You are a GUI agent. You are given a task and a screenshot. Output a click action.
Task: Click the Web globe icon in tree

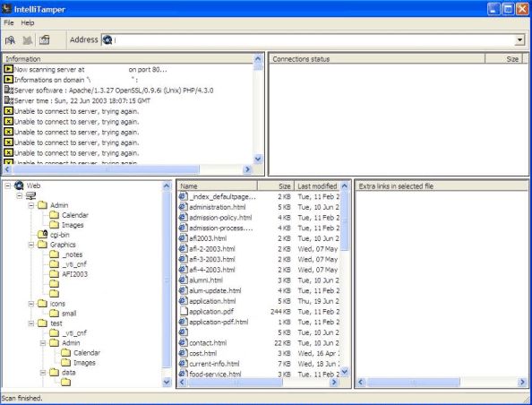19,185
